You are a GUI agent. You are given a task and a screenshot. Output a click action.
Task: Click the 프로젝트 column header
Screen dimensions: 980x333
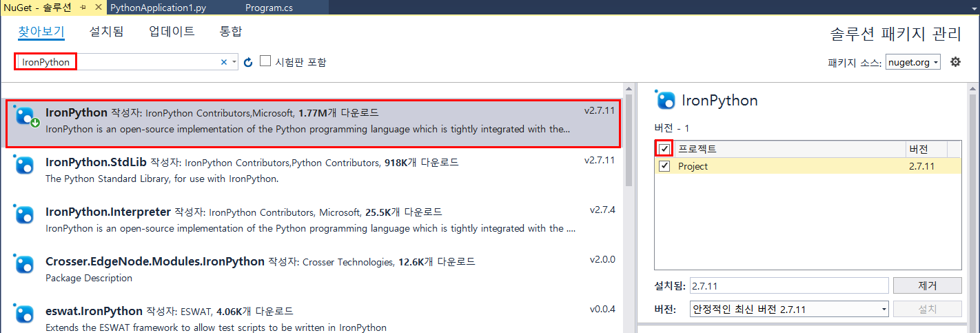point(789,149)
